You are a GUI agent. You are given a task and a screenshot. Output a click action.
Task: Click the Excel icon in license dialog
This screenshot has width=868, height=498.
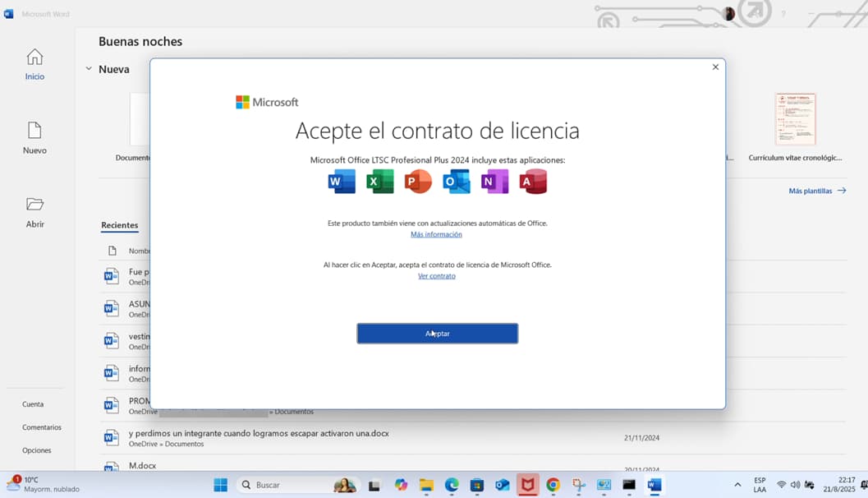(379, 182)
